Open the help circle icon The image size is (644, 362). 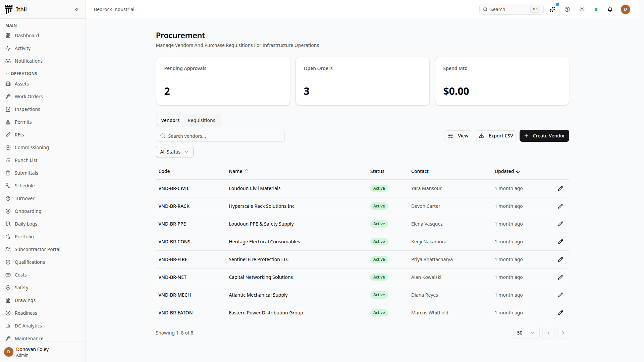(567, 9)
